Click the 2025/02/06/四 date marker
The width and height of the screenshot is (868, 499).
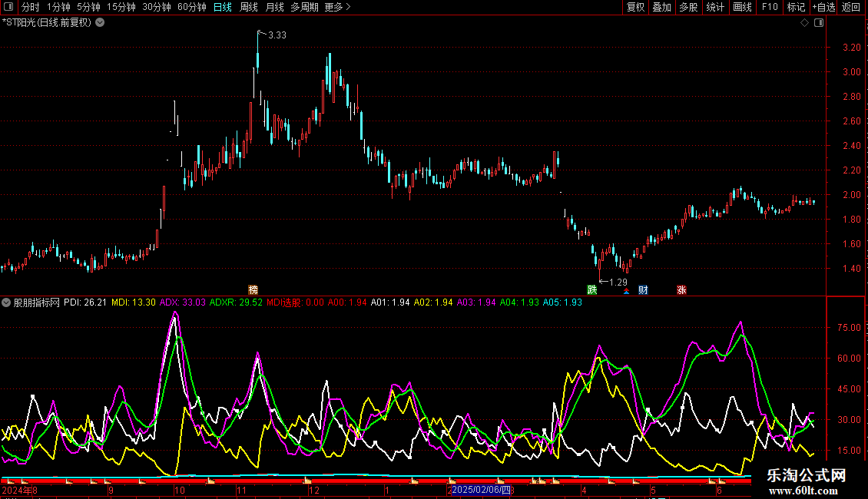pos(481,490)
